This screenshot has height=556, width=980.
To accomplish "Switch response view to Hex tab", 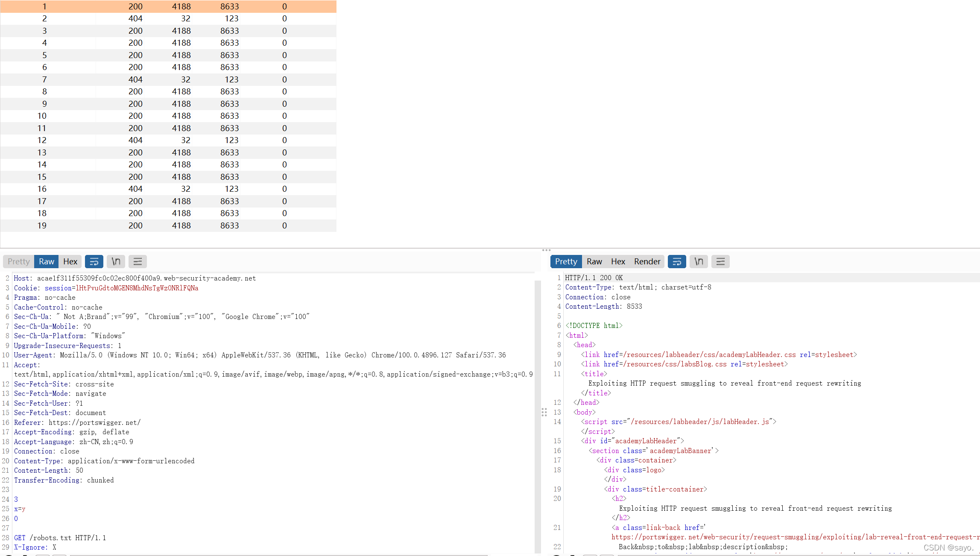I will point(618,261).
